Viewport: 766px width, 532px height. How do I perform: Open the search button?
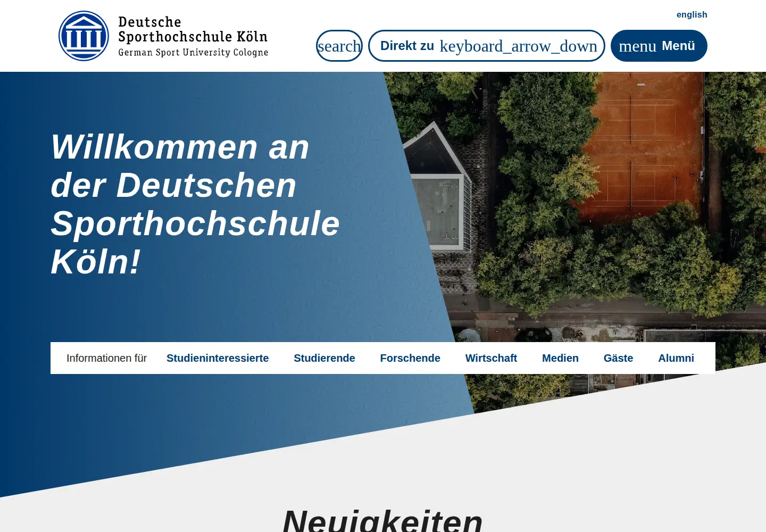339,46
